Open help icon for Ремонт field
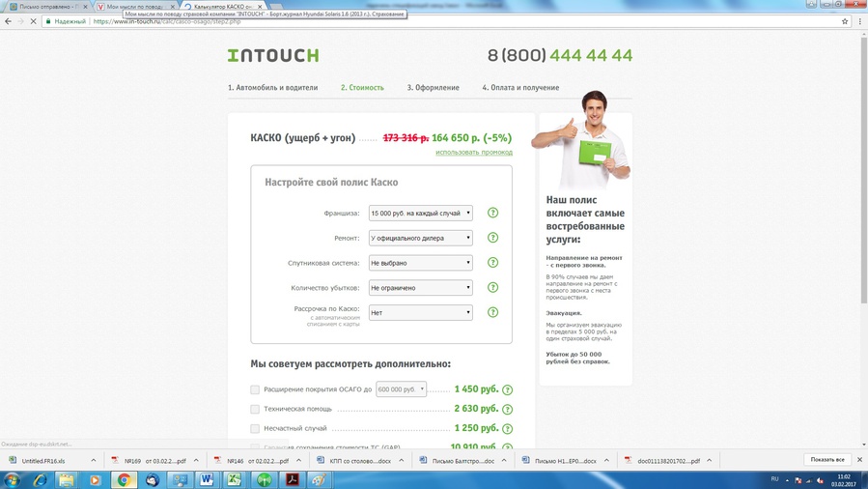Viewport: 868px width, 489px height. click(492, 238)
